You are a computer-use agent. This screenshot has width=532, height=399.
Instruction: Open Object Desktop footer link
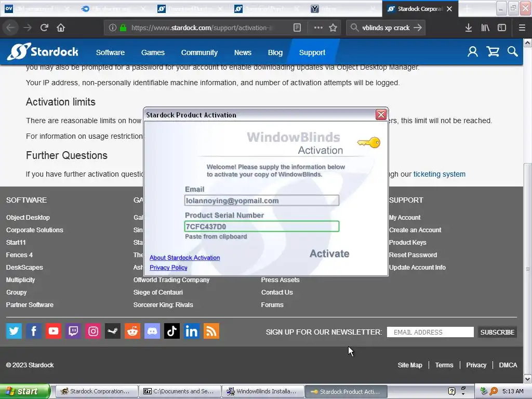coord(28,218)
